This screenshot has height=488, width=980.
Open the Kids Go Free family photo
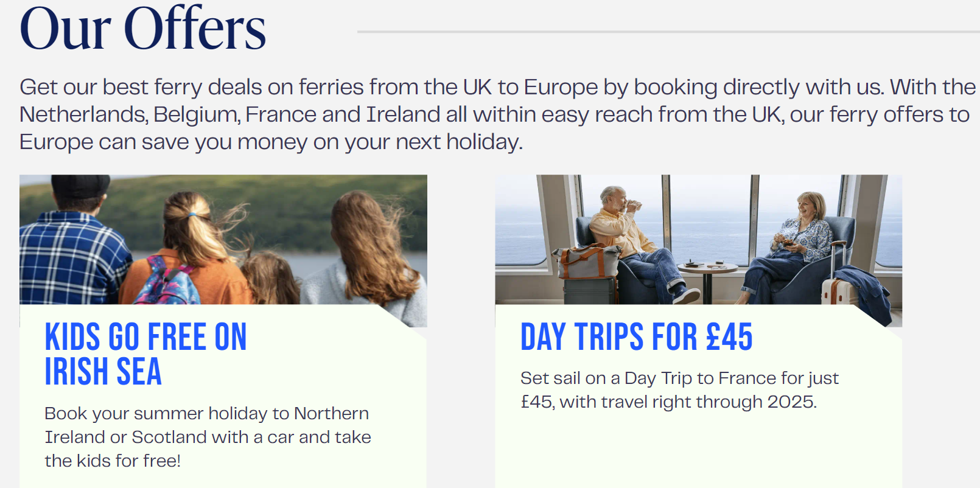[223, 239]
